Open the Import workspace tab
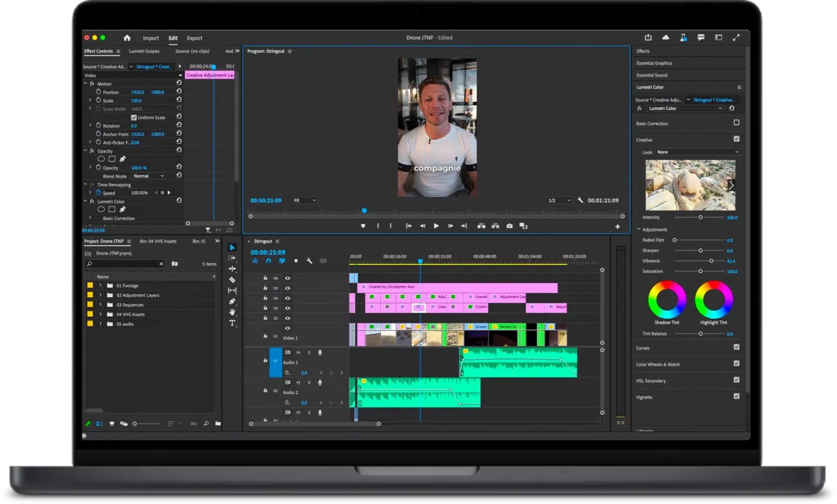Viewport: 837px width, 504px height. coord(151,38)
